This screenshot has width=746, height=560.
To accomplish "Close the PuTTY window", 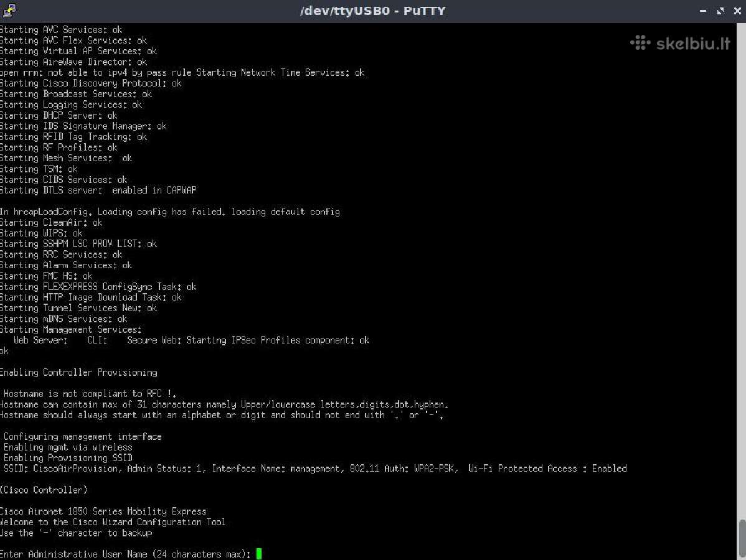I will (737, 11).
